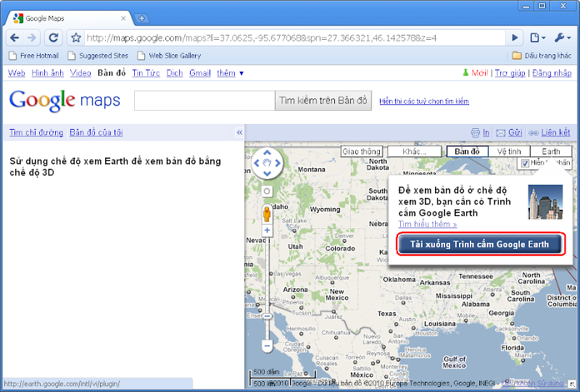Open a new tab with the plus button

[x=141, y=18]
